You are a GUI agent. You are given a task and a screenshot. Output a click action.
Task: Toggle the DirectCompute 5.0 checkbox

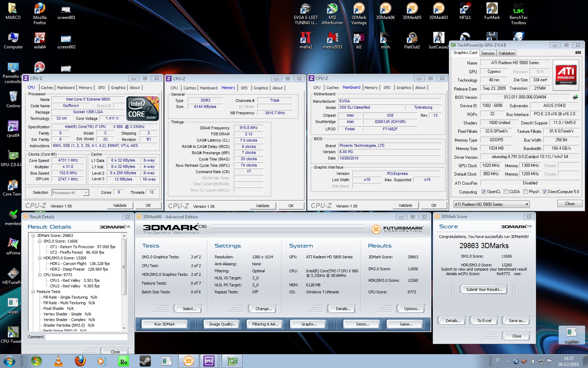(x=545, y=192)
